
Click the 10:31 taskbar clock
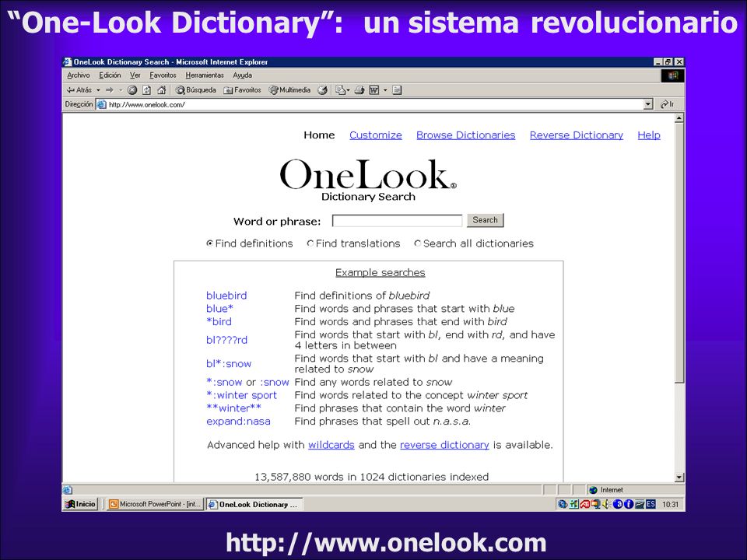(670, 504)
